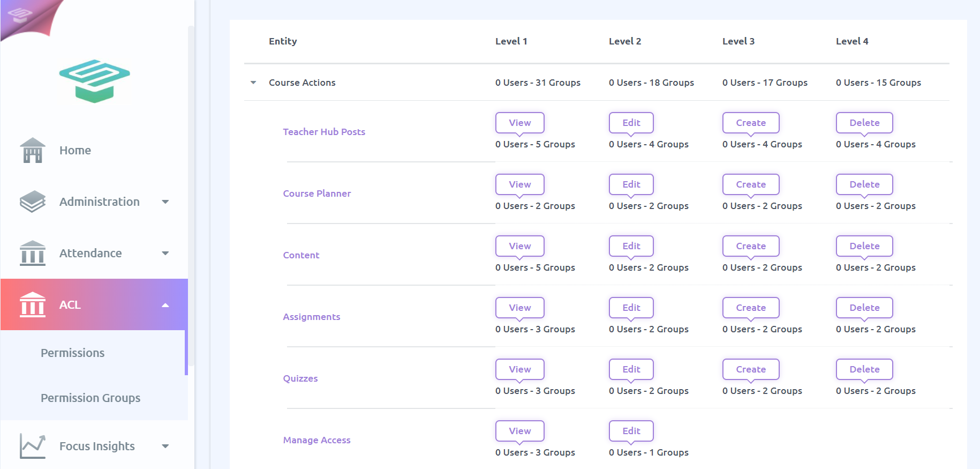
Task: Click '0 Users - 18 Groups' text
Action: [651, 83]
